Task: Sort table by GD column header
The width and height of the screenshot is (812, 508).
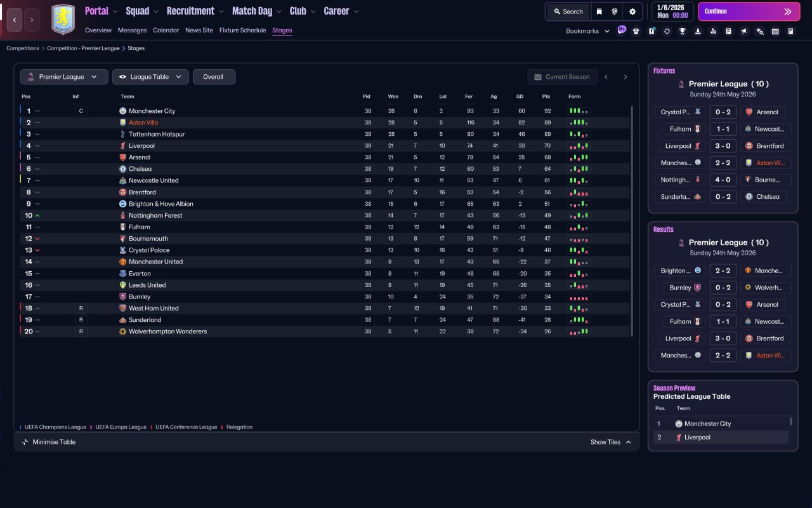Action: pos(520,97)
